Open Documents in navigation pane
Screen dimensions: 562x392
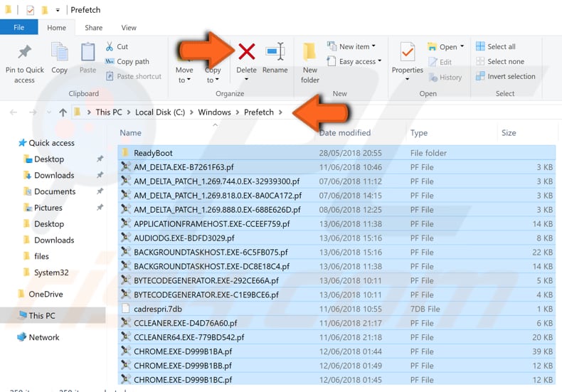pos(50,191)
